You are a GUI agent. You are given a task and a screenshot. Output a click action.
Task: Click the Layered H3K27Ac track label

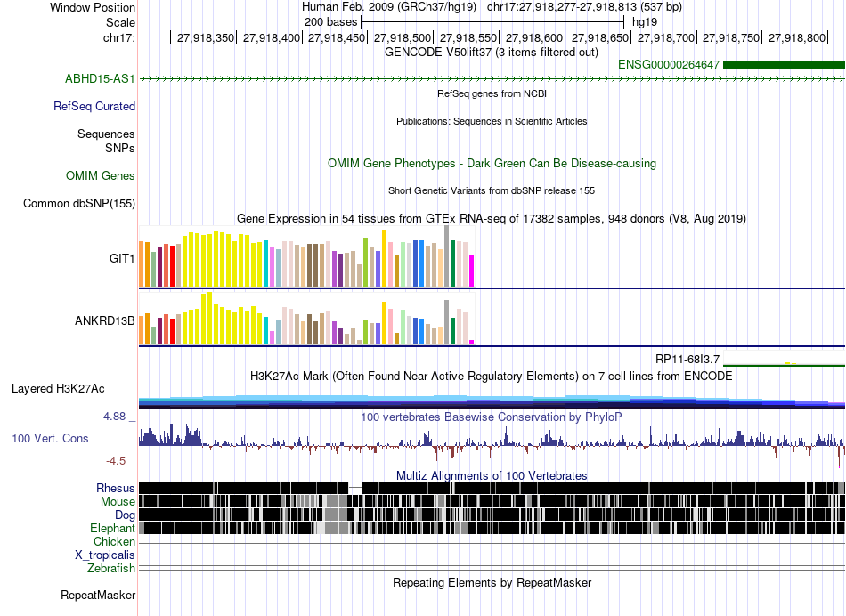click(58, 389)
